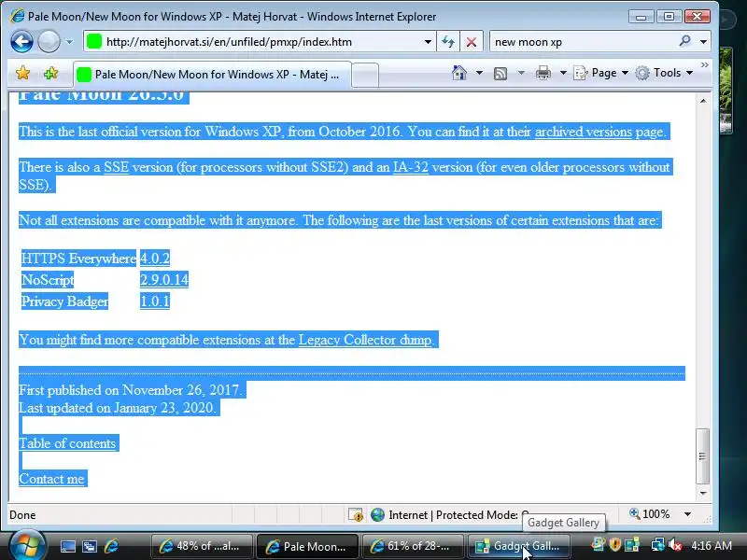This screenshot has height=560, width=747.
Task: Open the Favorites Center star icon
Action: (x=22, y=74)
